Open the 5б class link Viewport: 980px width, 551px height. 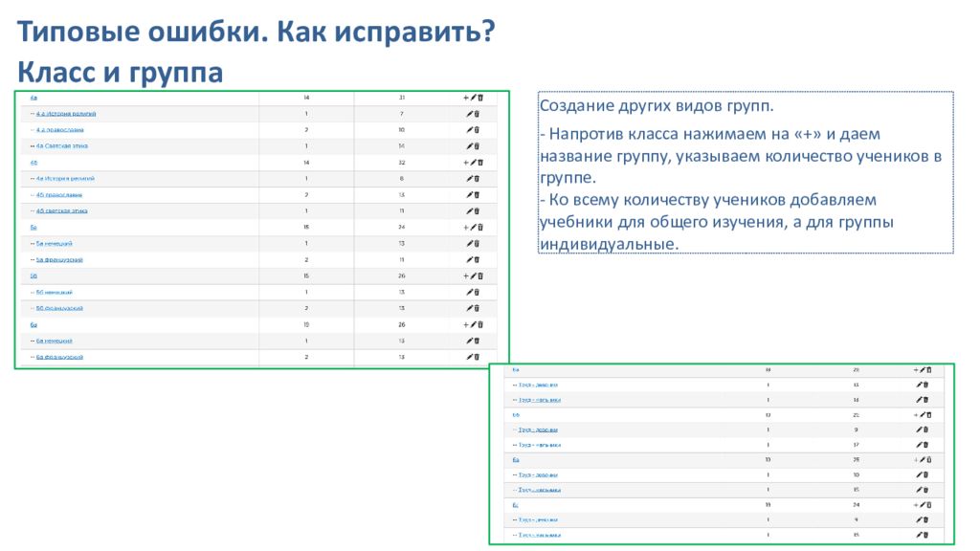[x=33, y=276]
